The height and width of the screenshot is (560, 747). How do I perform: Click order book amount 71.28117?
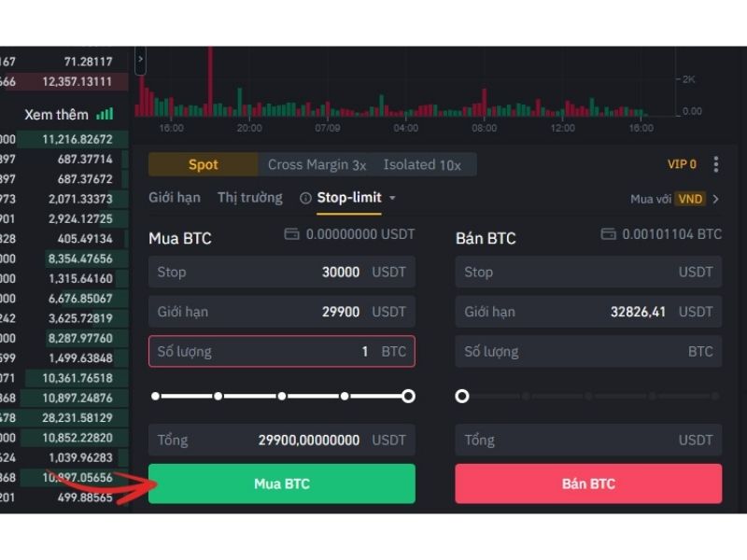[x=88, y=62]
